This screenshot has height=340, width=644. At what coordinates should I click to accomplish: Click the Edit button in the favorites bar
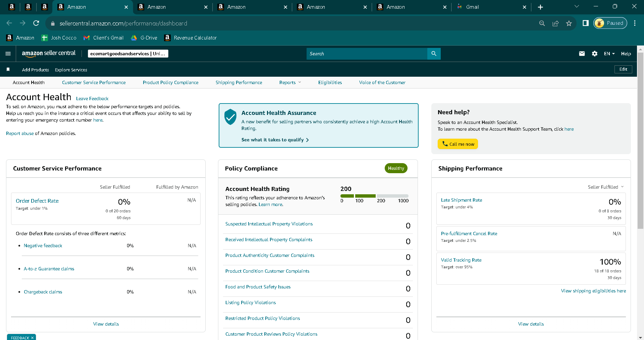(623, 69)
